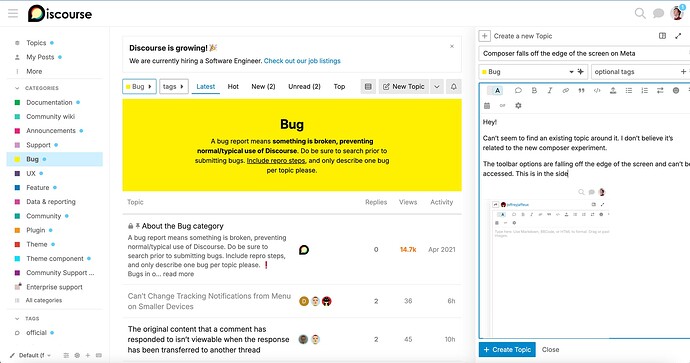Expand the composer to fullscreen
690x363 pixels.
[x=678, y=36]
